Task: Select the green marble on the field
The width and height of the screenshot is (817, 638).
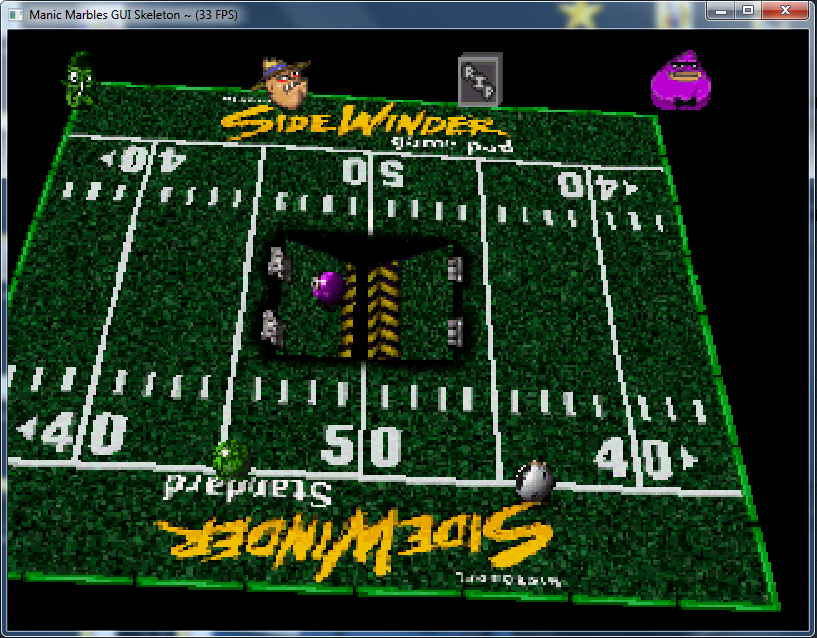Action: tap(231, 458)
